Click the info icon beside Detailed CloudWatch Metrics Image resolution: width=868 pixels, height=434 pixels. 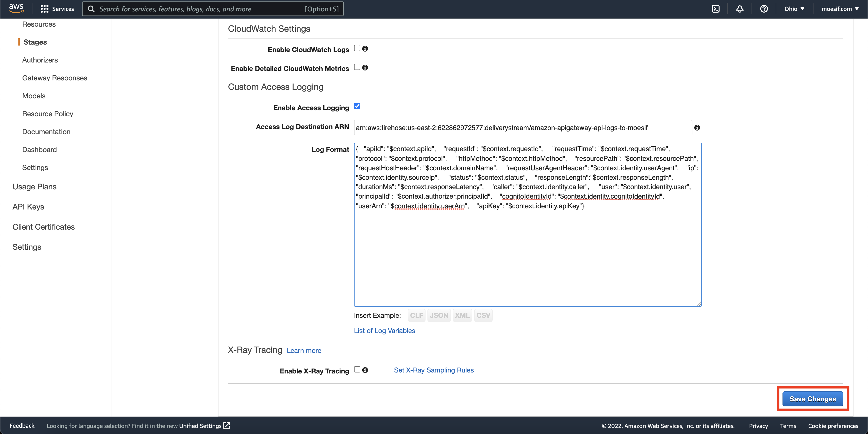(x=366, y=67)
